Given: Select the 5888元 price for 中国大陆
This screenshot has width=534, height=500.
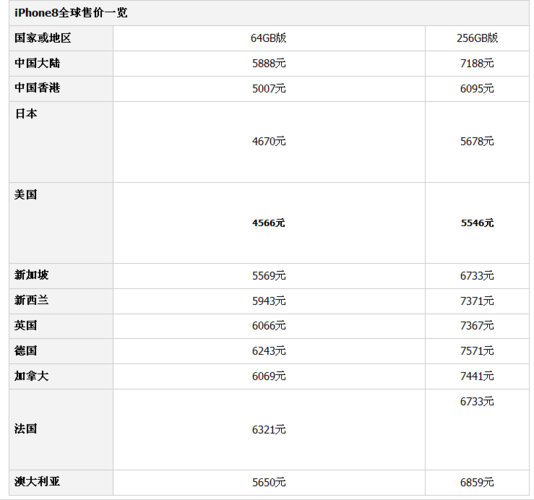Looking at the screenshot, I should tap(269, 63).
